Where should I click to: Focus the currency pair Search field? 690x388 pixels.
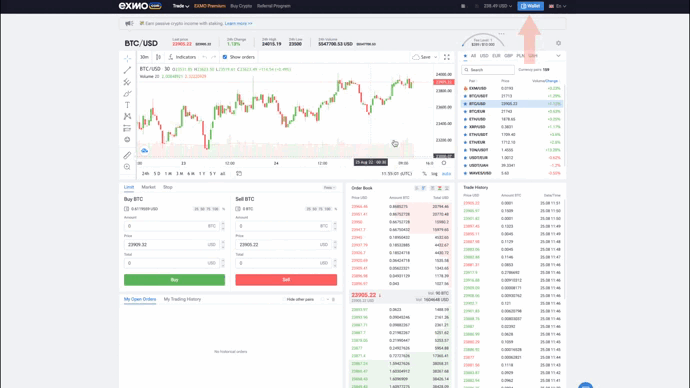click(x=488, y=70)
